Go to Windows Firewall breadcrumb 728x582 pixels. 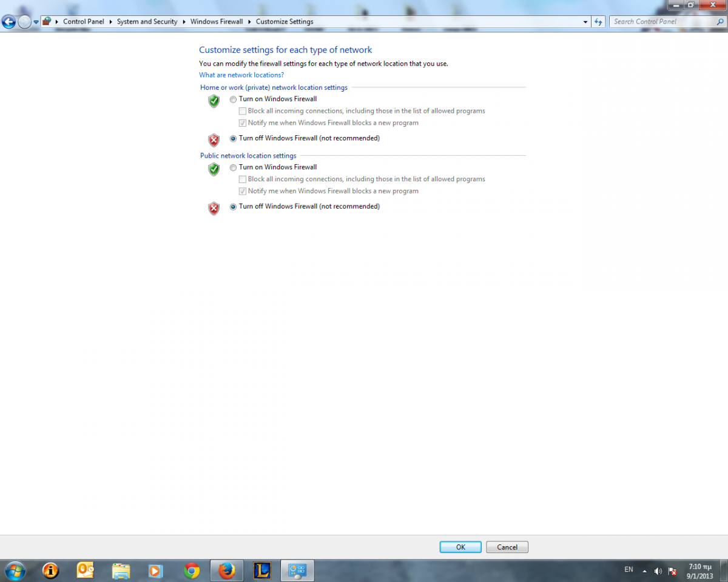coord(217,22)
